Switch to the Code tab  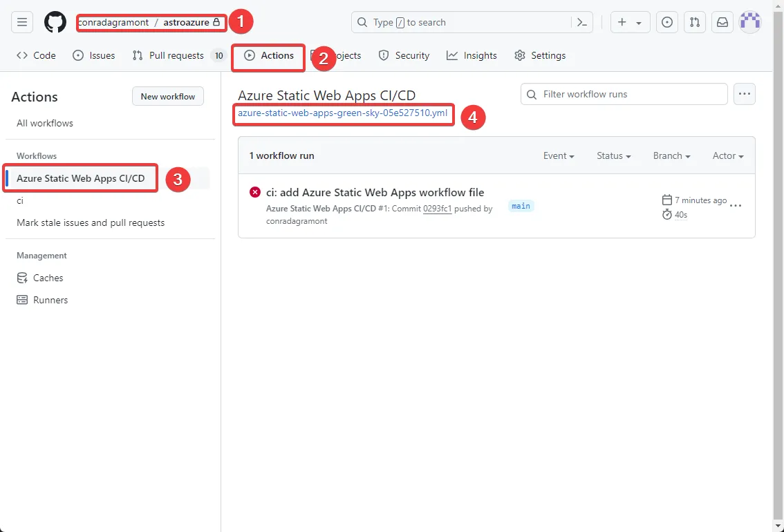pyautogui.click(x=36, y=55)
